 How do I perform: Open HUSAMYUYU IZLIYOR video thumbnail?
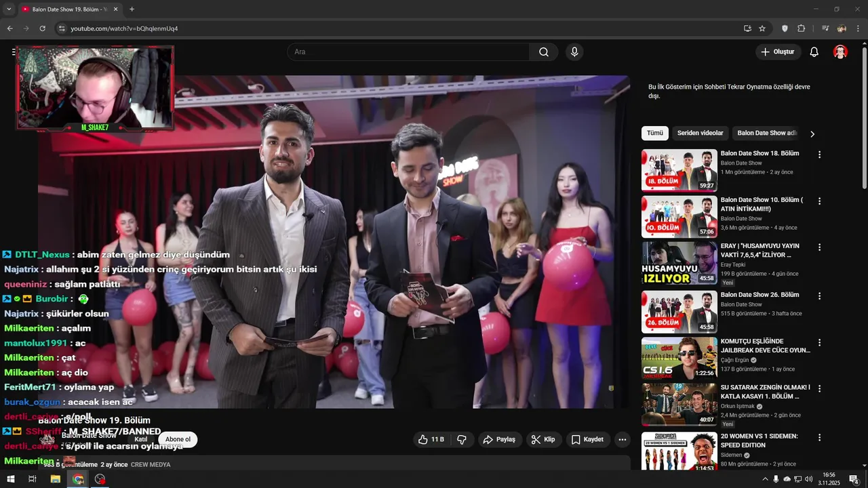tap(679, 263)
